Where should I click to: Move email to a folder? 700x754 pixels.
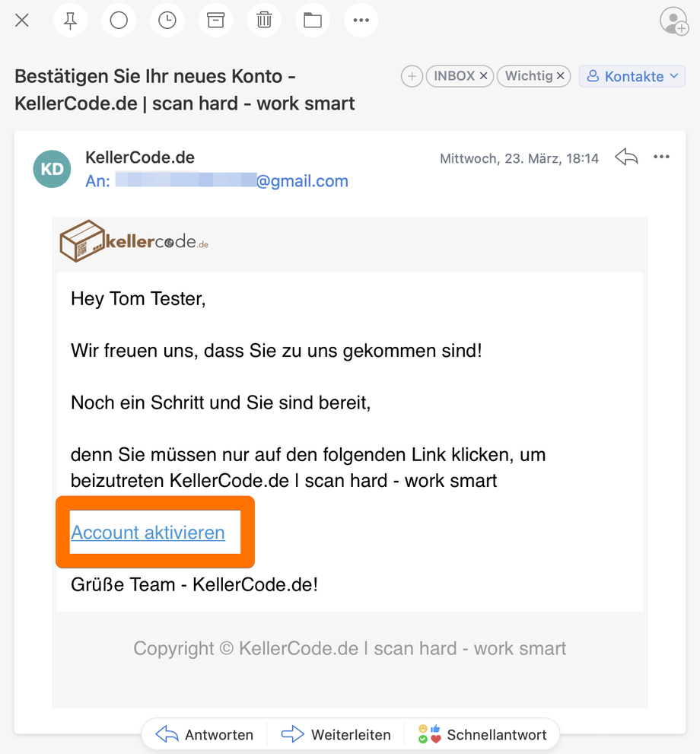coord(313,21)
